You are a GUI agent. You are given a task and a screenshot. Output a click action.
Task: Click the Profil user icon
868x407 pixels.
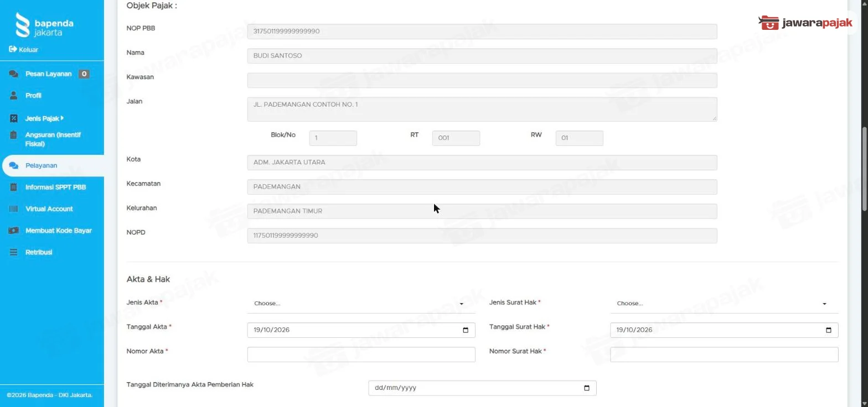pos(14,96)
